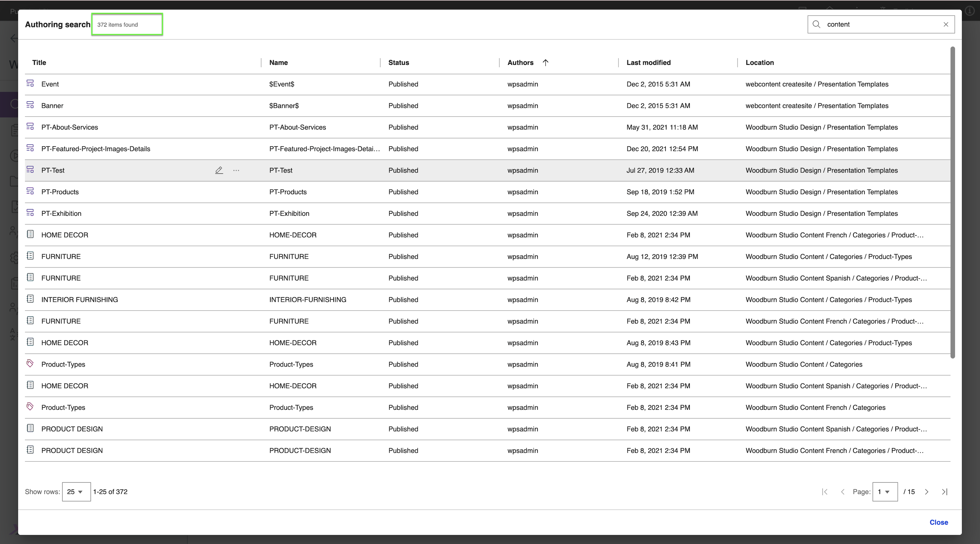Sort by the Last modified column header
980x544 pixels.
click(648, 63)
